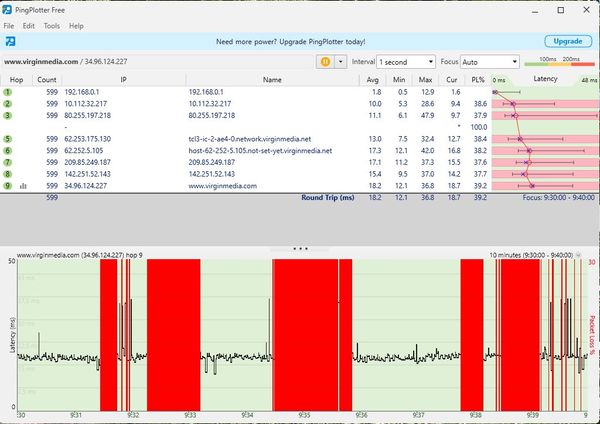Select IP cell 209.85.249.187
This screenshot has height=424, width=600.
click(x=88, y=162)
